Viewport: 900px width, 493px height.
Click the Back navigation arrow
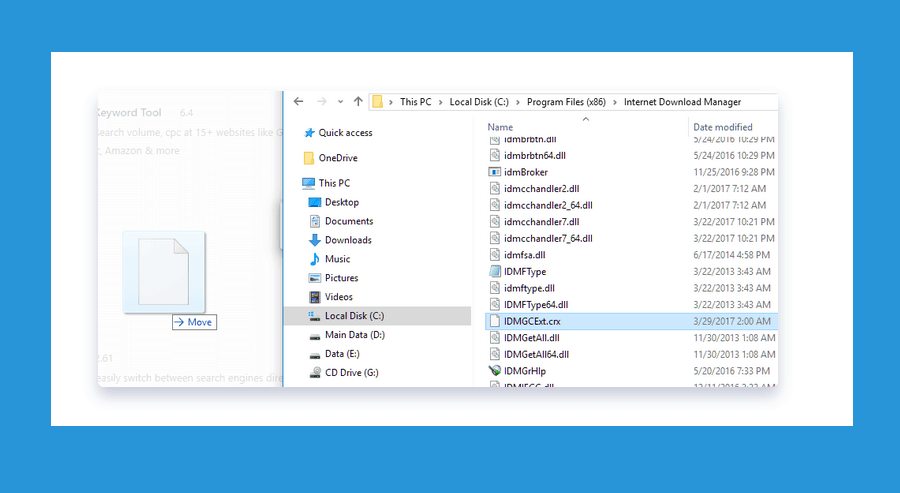tap(298, 102)
